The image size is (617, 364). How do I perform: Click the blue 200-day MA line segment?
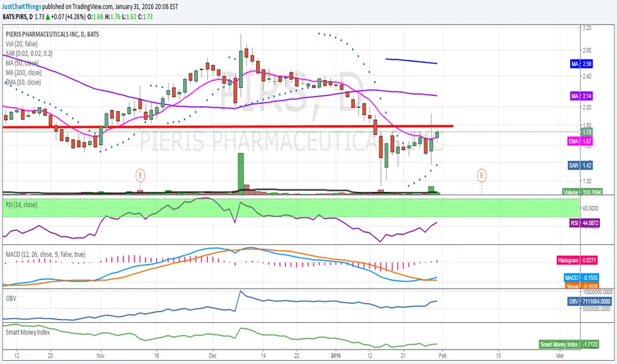point(411,61)
